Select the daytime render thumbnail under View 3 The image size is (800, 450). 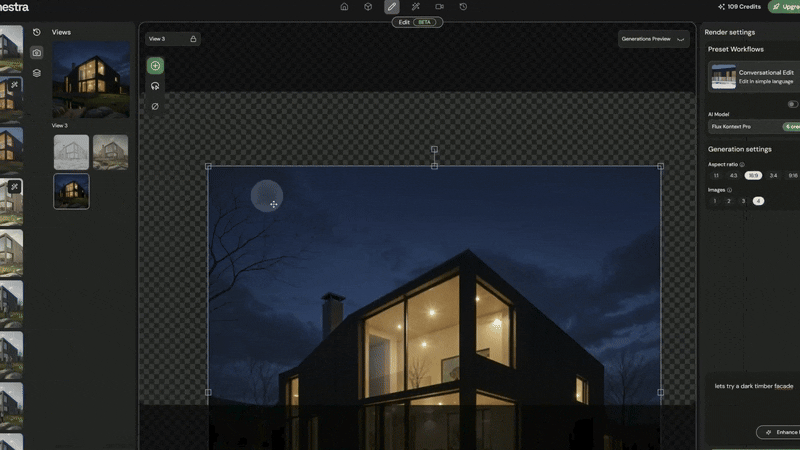pyautogui.click(x=111, y=152)
